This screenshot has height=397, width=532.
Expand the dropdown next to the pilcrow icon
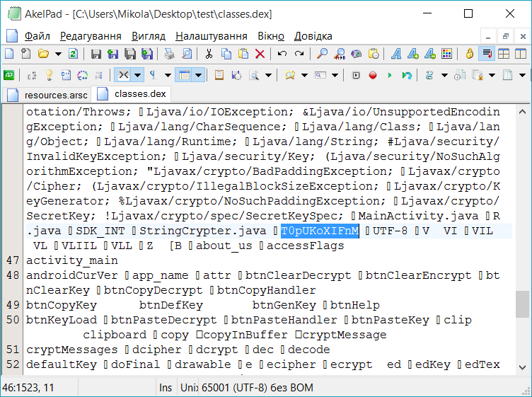(x=168, y=75)
